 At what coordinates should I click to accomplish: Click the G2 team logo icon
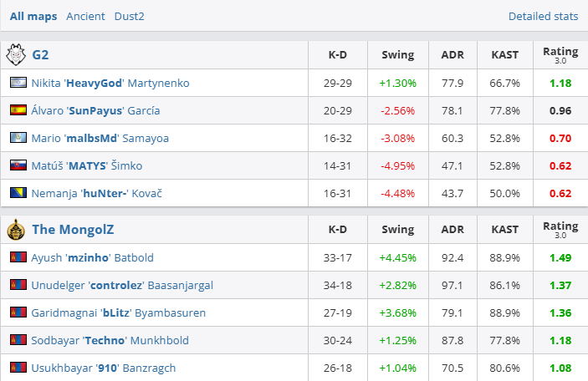pos(16,55)
